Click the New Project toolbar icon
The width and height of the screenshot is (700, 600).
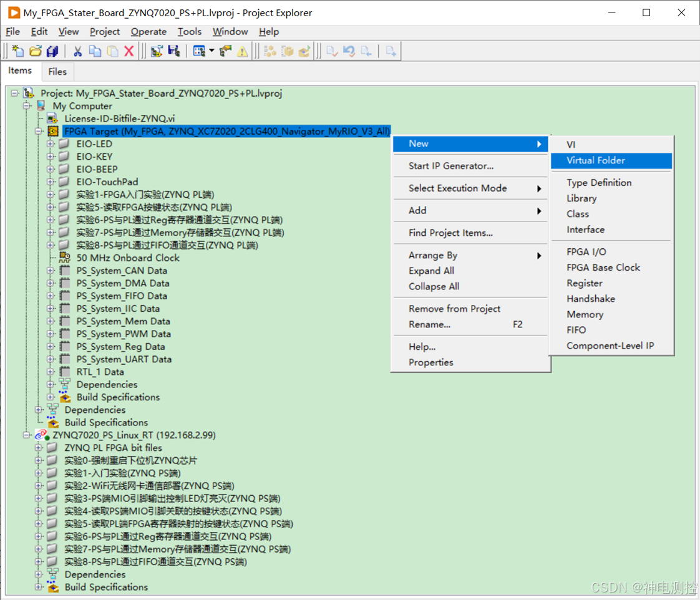tap(18, 51)
